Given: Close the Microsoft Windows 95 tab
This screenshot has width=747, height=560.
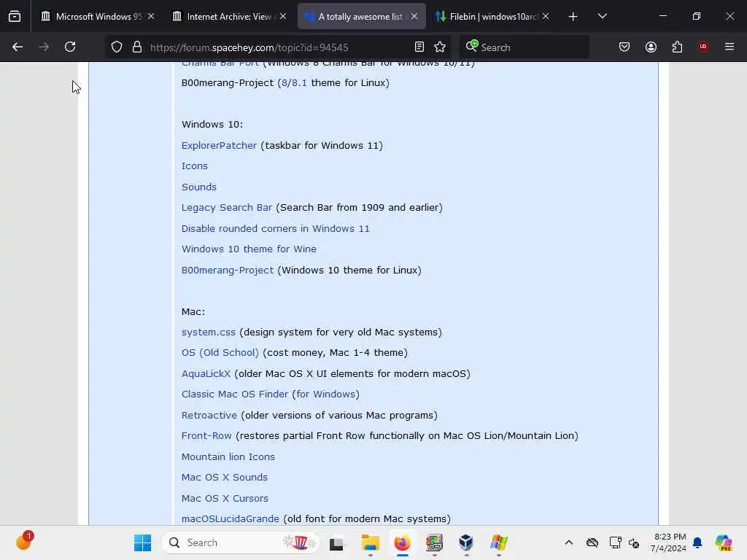Looking at the screenshot, I should [151, 16].
